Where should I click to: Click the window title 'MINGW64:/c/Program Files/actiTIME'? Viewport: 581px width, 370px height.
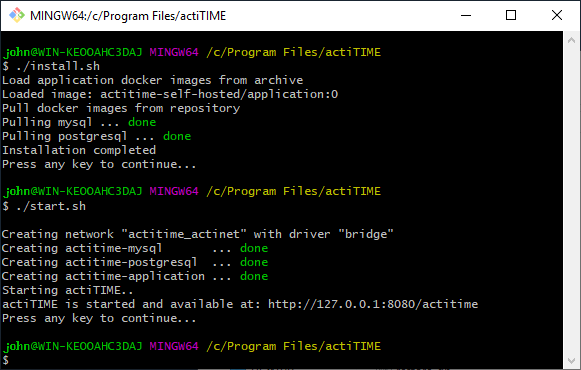point(128,16)
